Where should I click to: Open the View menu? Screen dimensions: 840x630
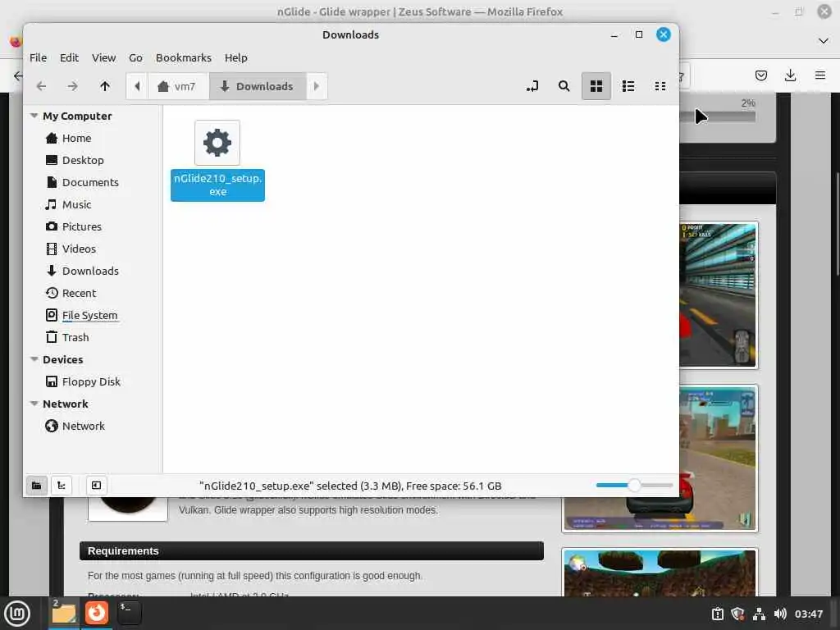tap(103, 58)
